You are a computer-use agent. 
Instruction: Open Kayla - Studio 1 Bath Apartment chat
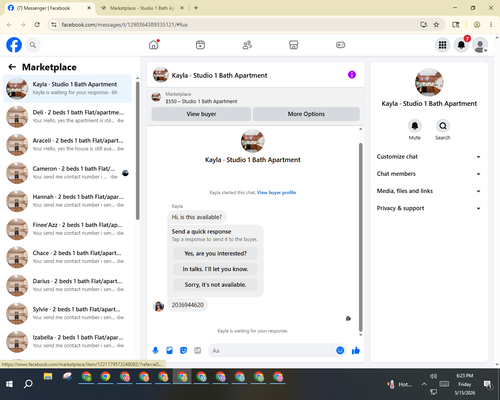[x=67, y=88]
